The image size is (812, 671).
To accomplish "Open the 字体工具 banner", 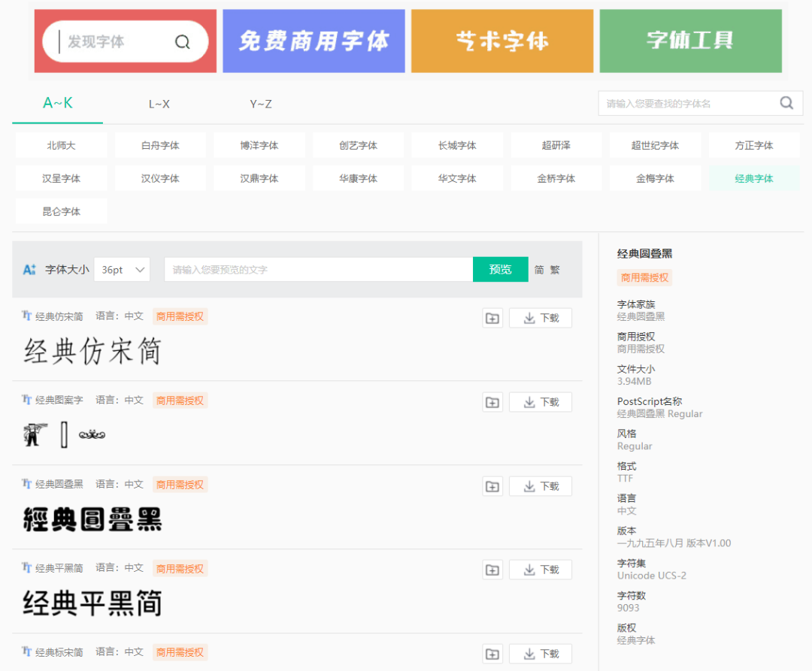I will point(691,41).
